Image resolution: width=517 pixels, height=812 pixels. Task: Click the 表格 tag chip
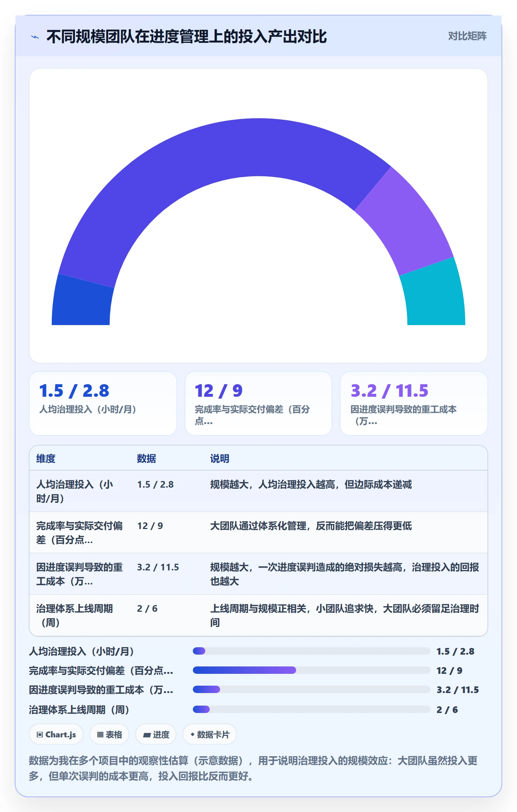pyautogui.click(x=109, y=734)
